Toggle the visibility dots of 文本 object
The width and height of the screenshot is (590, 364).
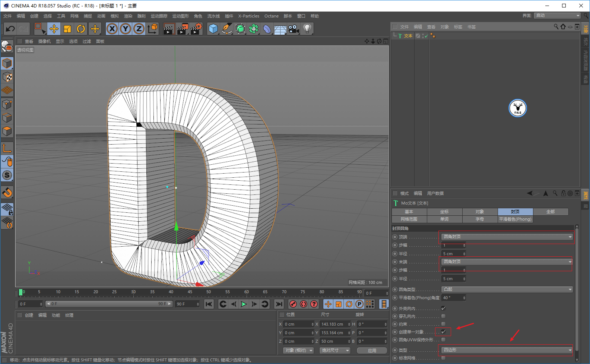[422, 36]
